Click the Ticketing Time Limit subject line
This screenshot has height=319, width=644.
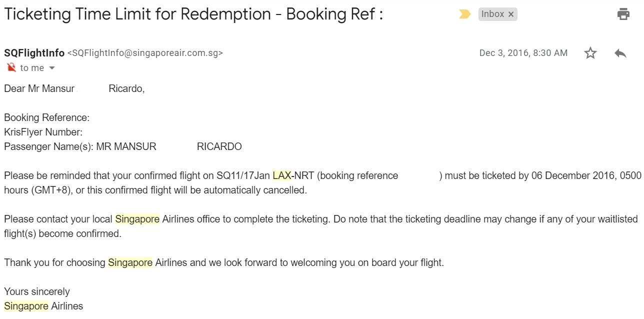coord(193,14)
